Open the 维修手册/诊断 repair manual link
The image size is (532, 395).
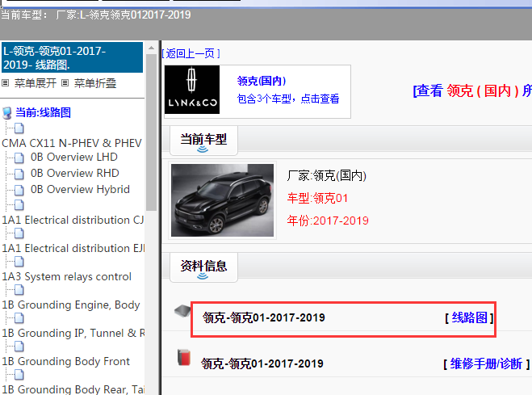[486, 363]
